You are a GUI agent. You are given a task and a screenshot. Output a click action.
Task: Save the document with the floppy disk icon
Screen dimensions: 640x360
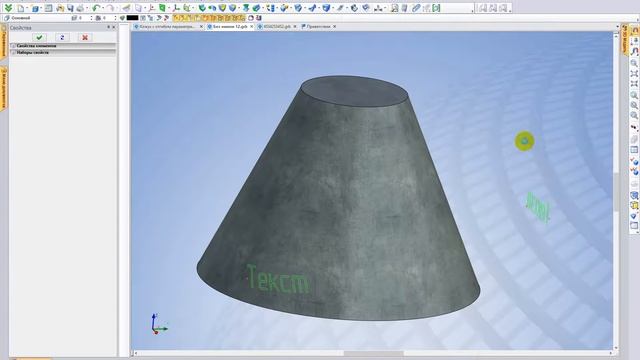70,8
